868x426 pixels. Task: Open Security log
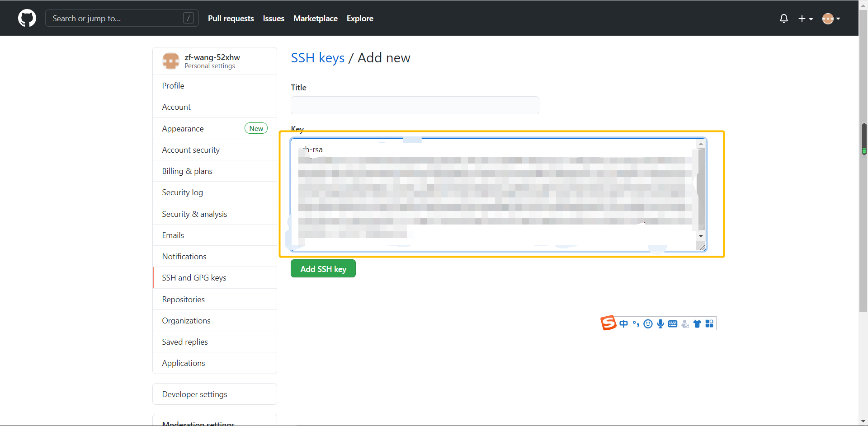(x=215, y=192)
